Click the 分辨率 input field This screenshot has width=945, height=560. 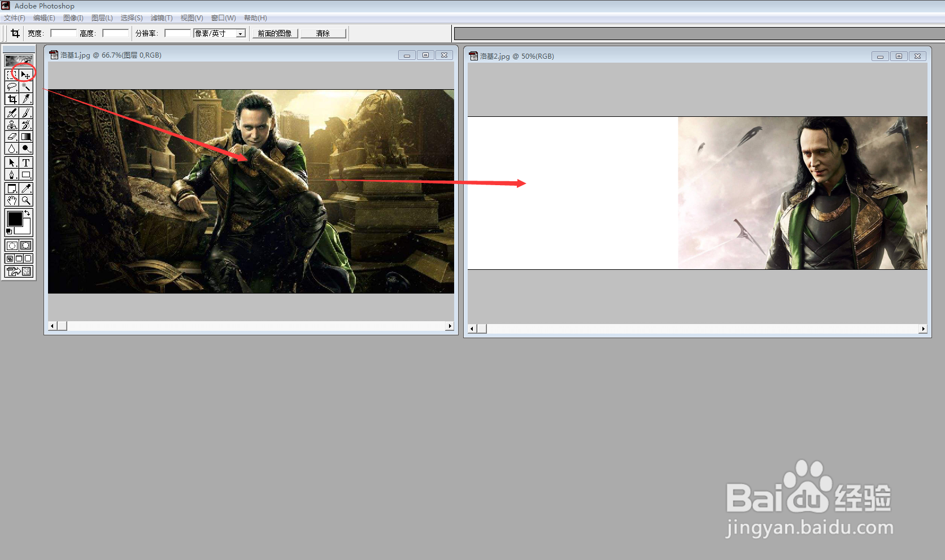click(177, 33)
